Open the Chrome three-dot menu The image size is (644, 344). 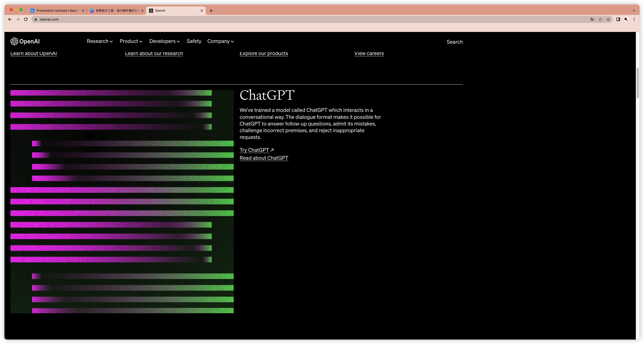tap(634, 19)
